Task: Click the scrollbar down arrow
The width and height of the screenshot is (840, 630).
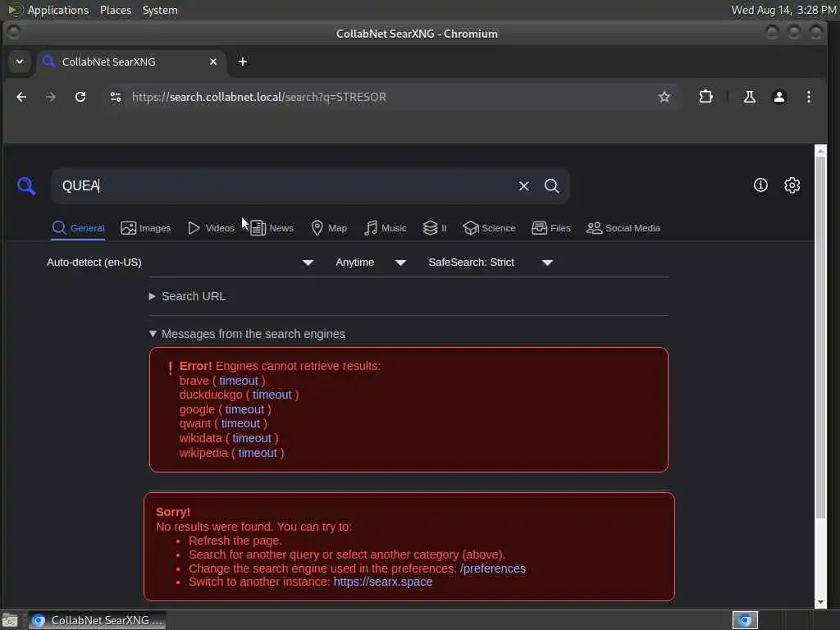Action: click(x=820, y=603)
